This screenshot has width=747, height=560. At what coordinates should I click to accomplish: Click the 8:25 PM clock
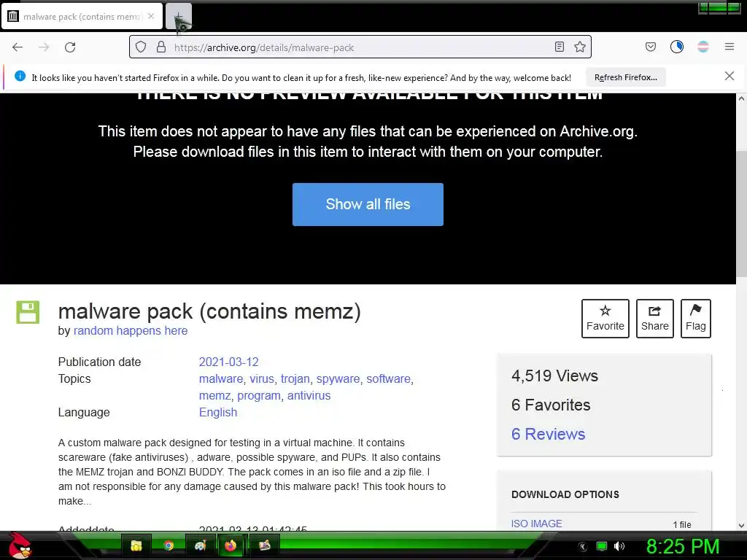coord(682,546)
